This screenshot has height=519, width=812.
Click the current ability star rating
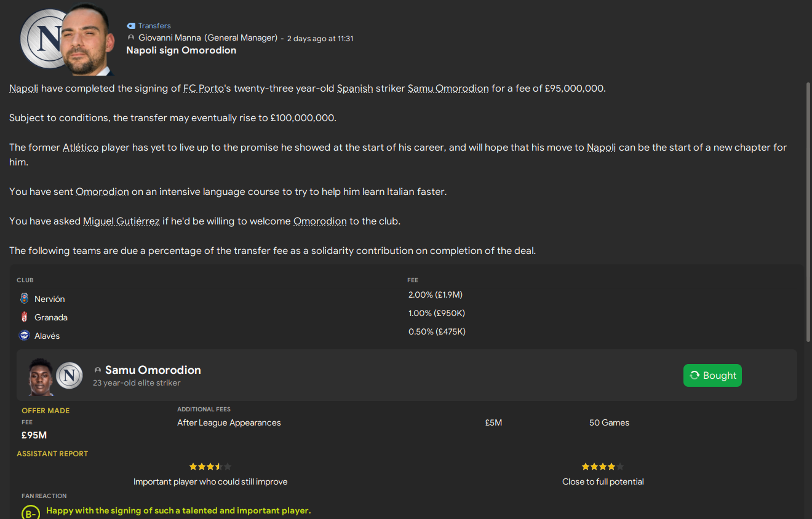coord(210,467)
